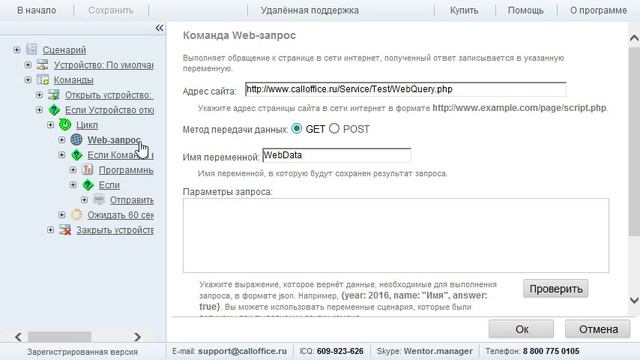Open the Цикл tree link

[87, 125]
